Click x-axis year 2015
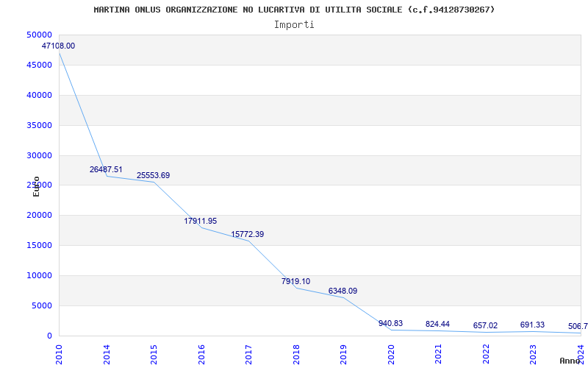588x368 pixels. [x=154, y=354]
